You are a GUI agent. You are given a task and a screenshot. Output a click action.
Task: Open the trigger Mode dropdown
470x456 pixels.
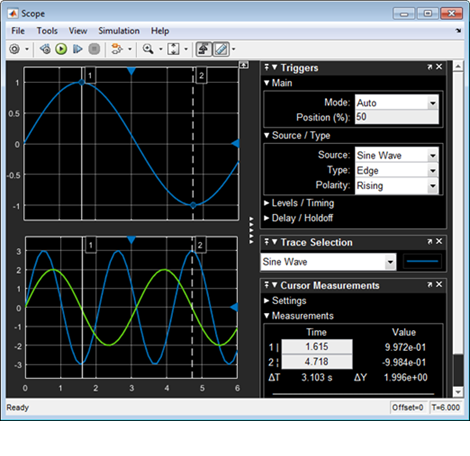pyautogui.click(x=397, y=102)
